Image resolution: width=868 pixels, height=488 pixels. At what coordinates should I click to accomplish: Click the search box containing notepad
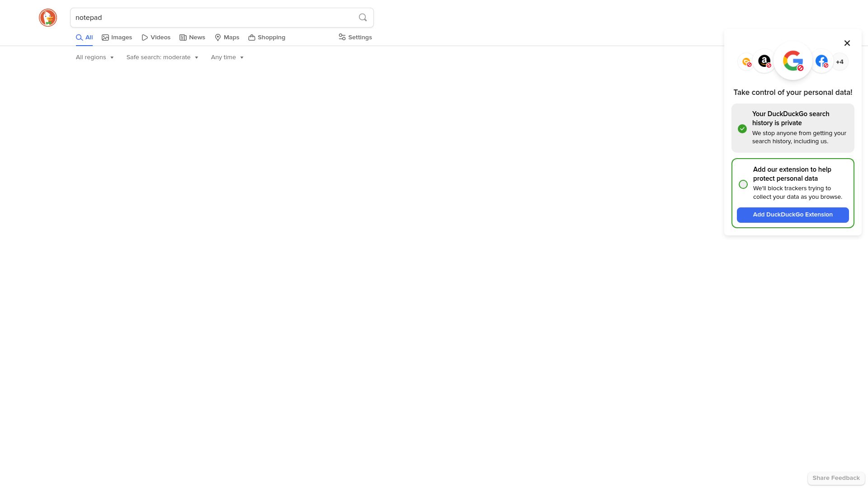(x=222, y=18)
